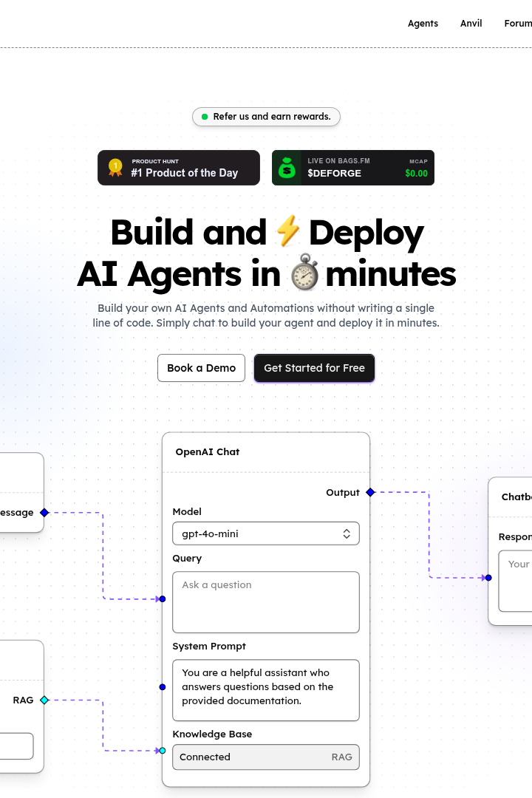Open the Forum nav item
Viewport: 532px width, 798px height.
click(518, 24)
